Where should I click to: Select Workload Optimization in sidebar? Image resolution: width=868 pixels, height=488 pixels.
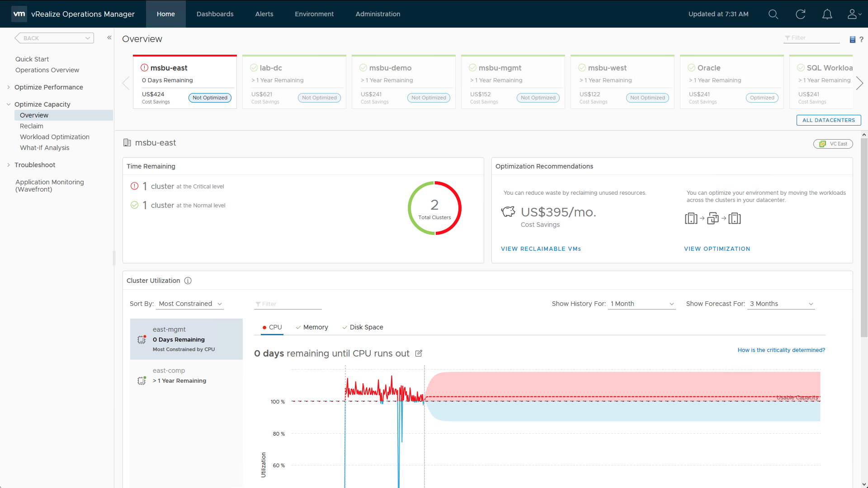[55, 137]
